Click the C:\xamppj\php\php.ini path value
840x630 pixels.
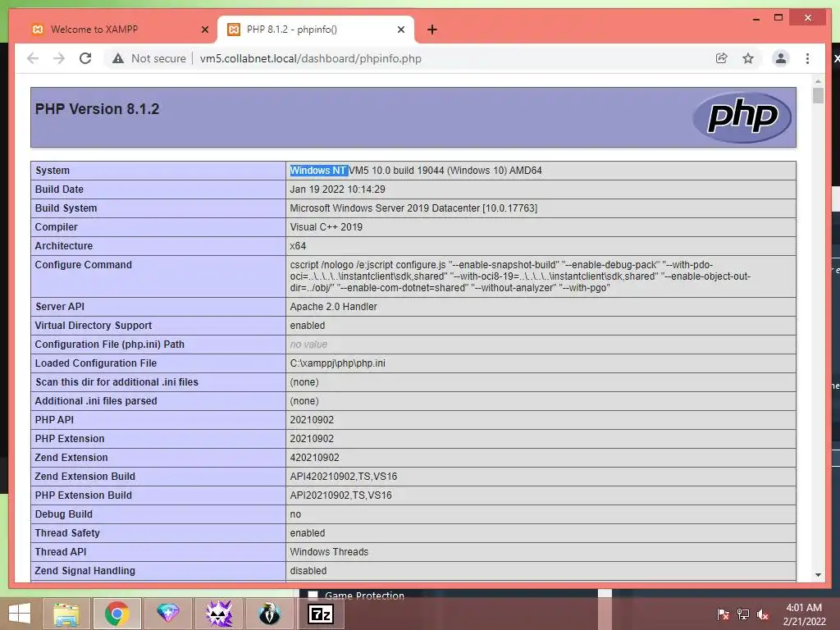tap(337, 363)
